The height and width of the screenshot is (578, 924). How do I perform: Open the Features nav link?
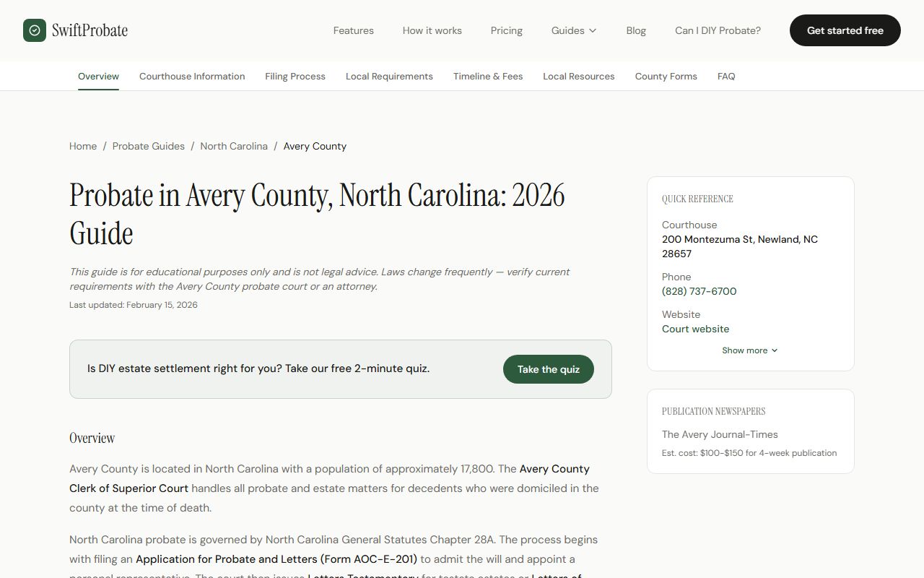click(x=353, y=30)
